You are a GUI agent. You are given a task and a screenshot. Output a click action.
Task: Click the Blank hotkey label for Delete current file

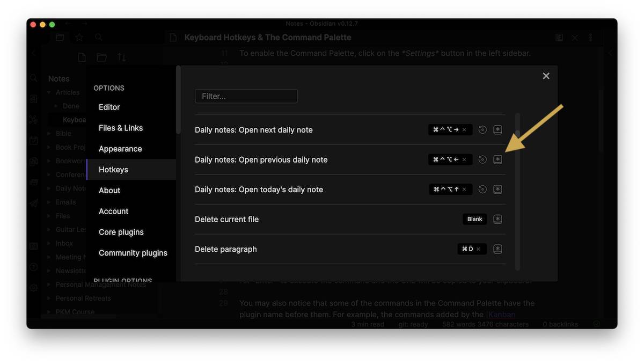(x=475, y=219)
